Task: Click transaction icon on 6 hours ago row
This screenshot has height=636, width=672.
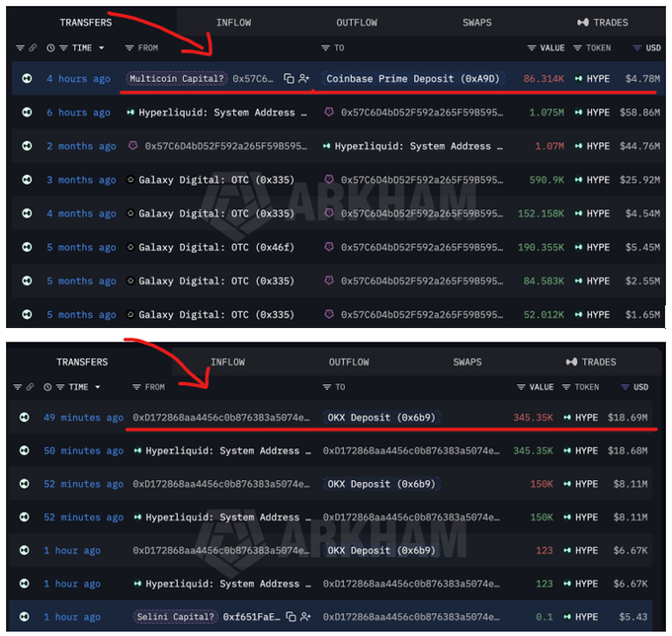Action: tap(27, 113)
